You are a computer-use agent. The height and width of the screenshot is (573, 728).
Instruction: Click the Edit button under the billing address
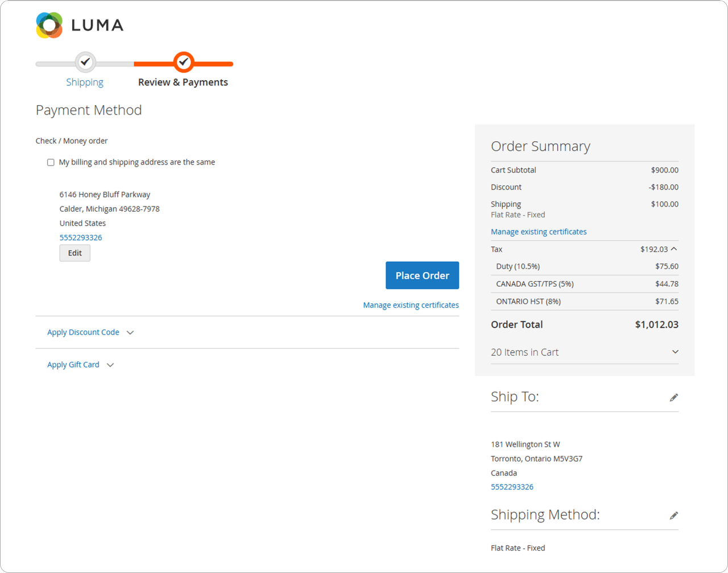coord(75,253)
